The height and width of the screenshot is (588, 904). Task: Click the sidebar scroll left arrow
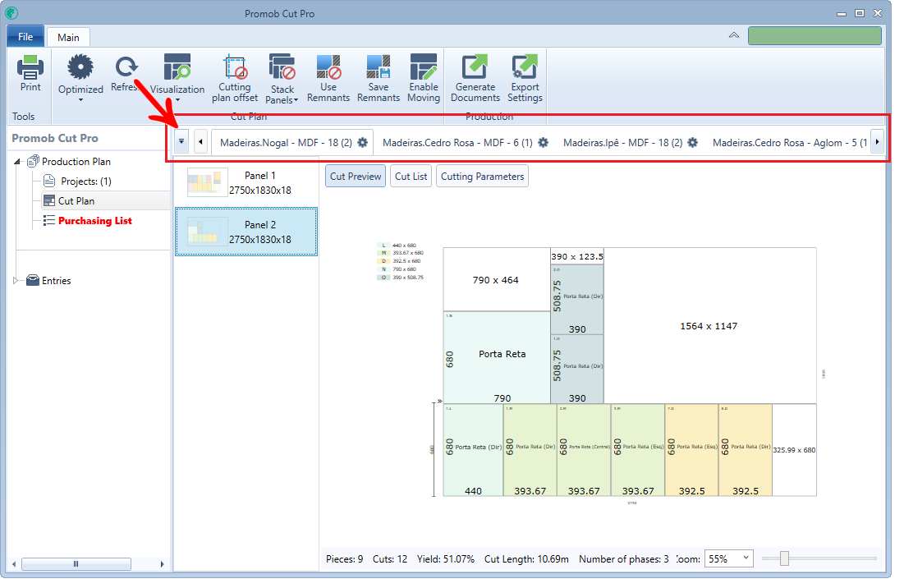[x=14, y=564]
